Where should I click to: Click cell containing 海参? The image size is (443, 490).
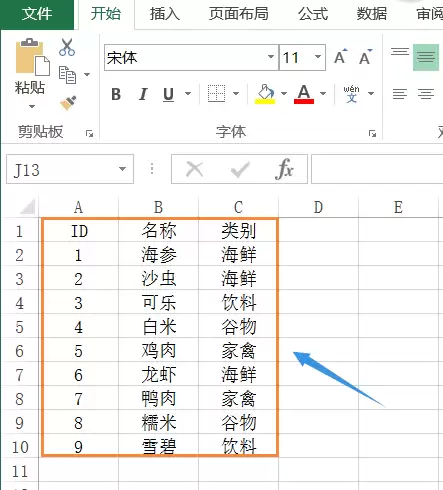(x=159, y=255)
